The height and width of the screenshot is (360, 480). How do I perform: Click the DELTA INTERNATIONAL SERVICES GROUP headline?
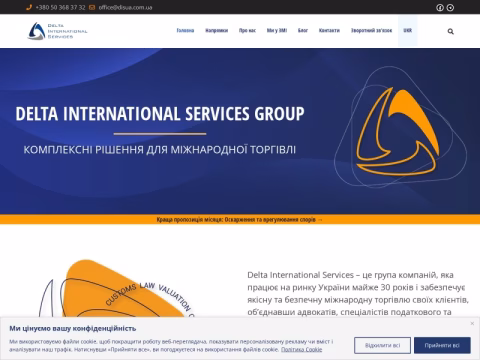160,114
